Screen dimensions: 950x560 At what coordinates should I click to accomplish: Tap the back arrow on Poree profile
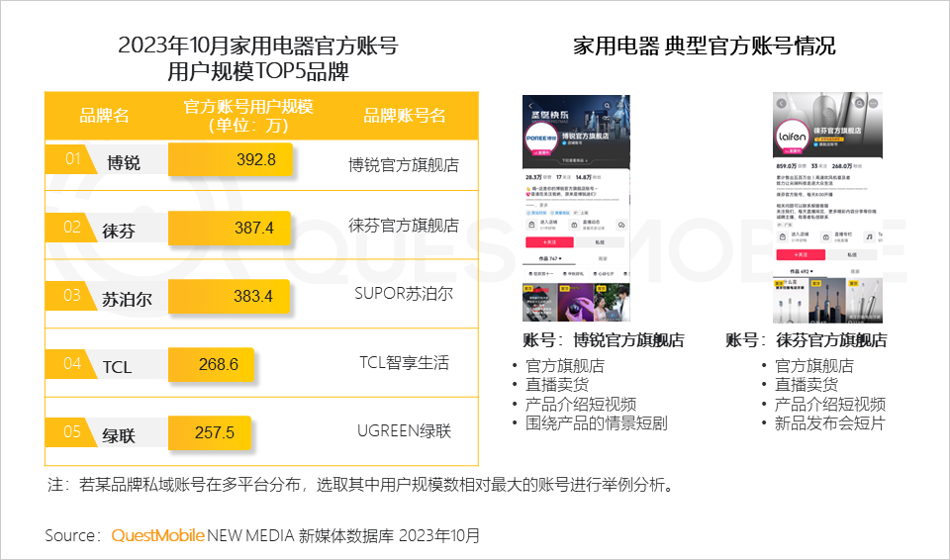[x=530, y=106]
